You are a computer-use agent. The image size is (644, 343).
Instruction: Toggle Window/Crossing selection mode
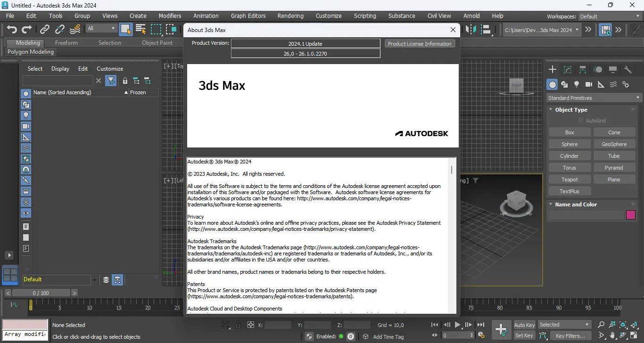tap(171, 30)
